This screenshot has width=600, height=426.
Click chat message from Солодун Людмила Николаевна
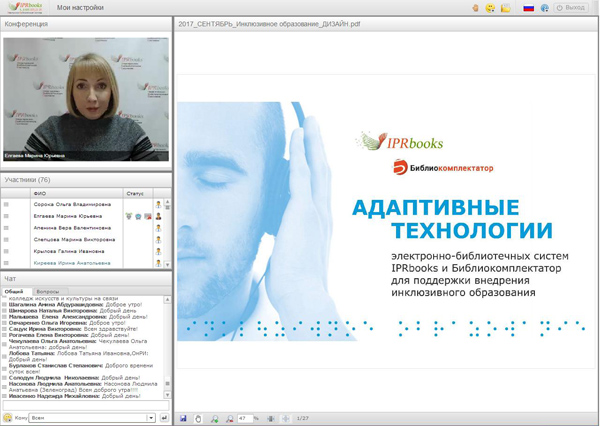point(74,378)
